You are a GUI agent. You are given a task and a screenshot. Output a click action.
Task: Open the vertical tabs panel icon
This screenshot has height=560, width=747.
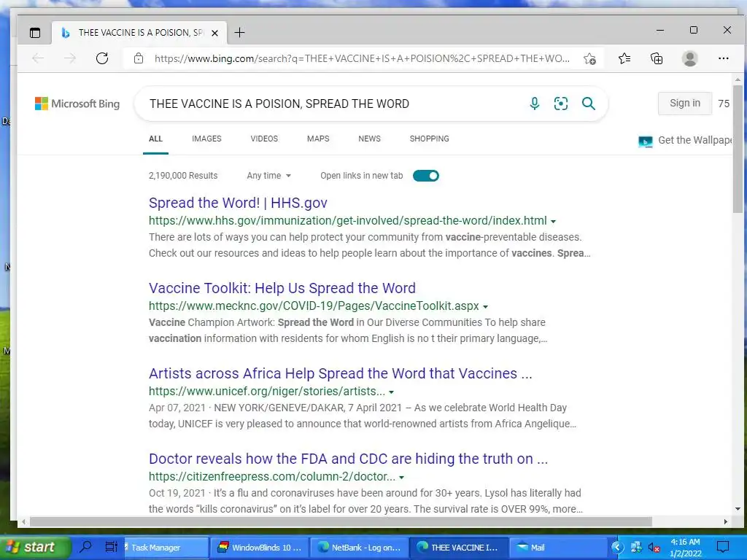pyautogui.click(x=35, y=33)
